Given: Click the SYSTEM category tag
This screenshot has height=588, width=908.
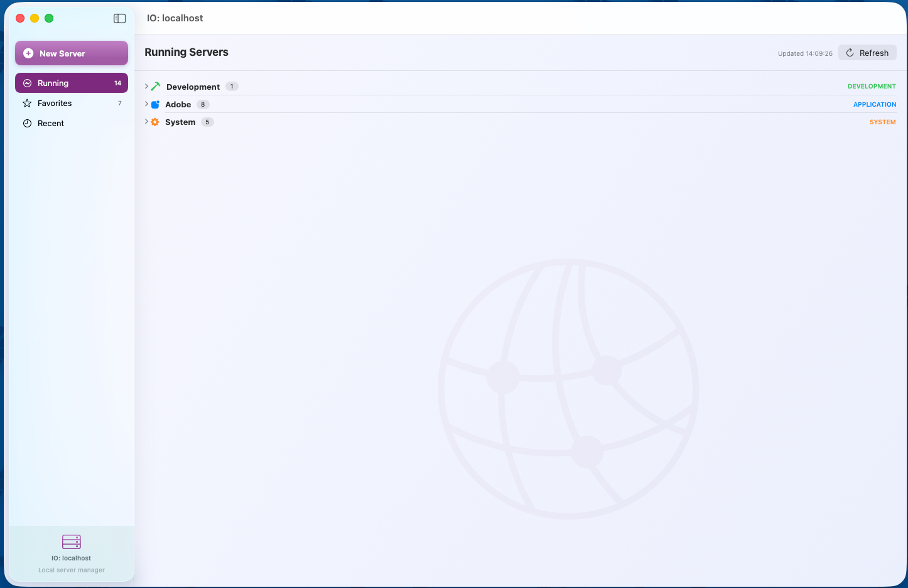Looking at the screenshot, I should 882,122.
